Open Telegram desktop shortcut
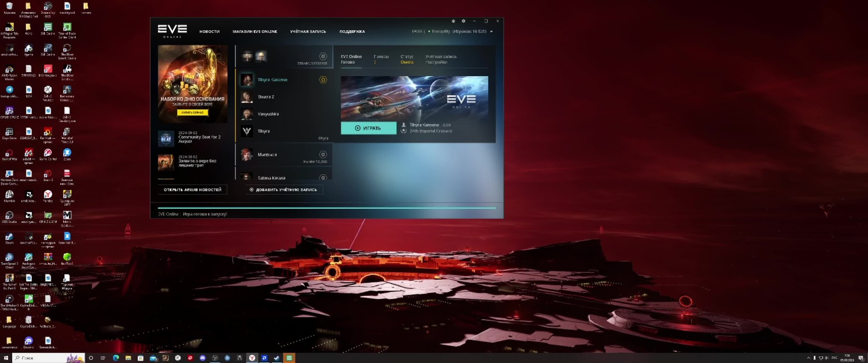Viewport: 868px width, 363px height. point(9,92)
